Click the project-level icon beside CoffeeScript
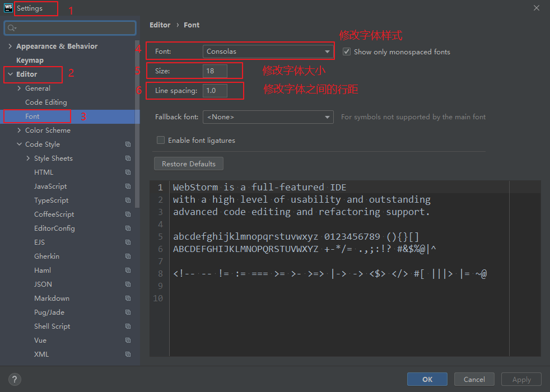 (128, 214)
